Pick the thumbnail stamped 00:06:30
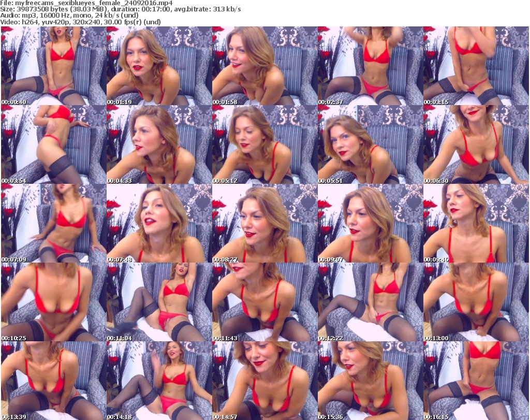Viewport: 530px width, 420px height. pyautogui.click(x=476, y=144)
